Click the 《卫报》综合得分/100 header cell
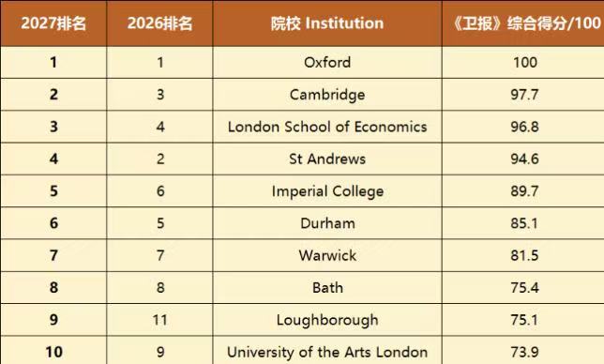Screen dimensions: 604x364 point(523,23)
